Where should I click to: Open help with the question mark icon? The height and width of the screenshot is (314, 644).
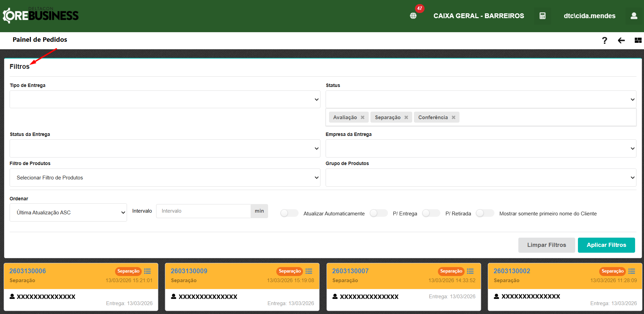[604, 40]
